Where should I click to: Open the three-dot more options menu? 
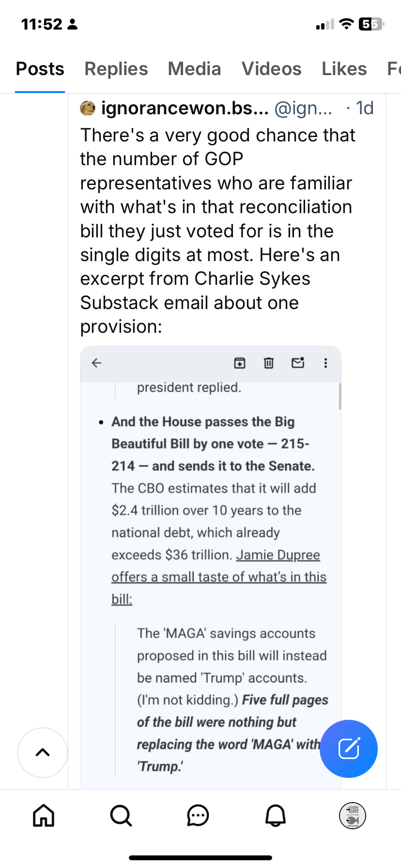(325, 363)
